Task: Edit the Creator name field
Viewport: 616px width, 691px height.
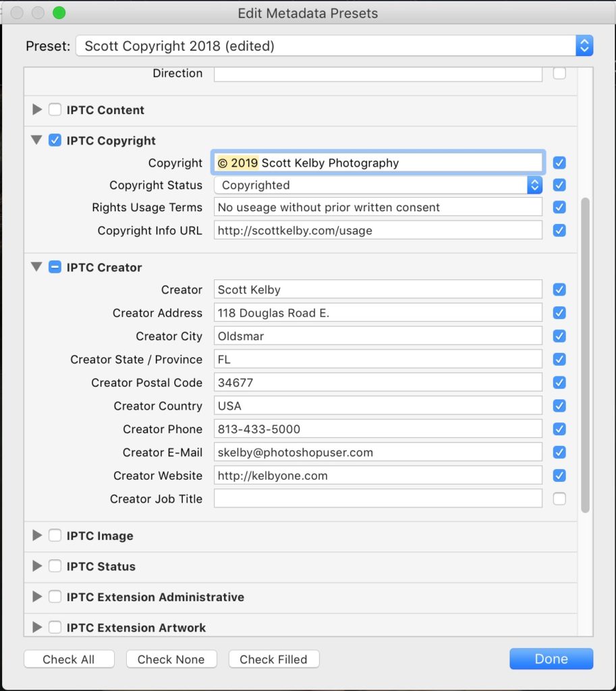Action: click(x=378, y=289)
